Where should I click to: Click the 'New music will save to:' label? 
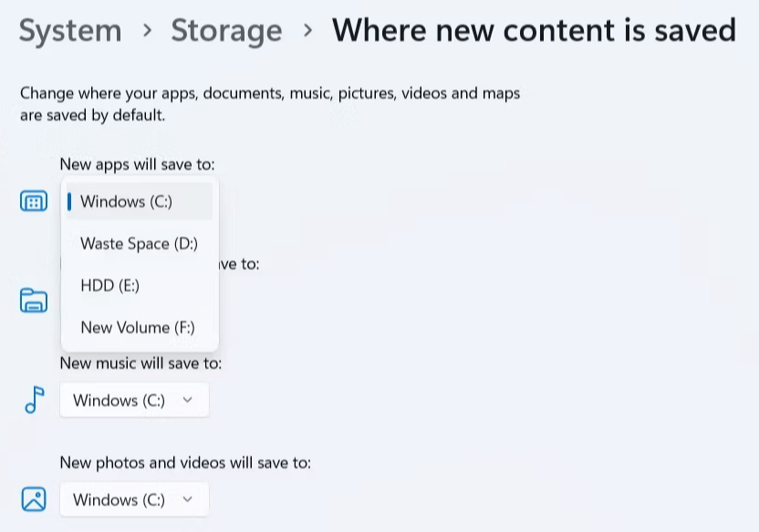coord(140,363)
